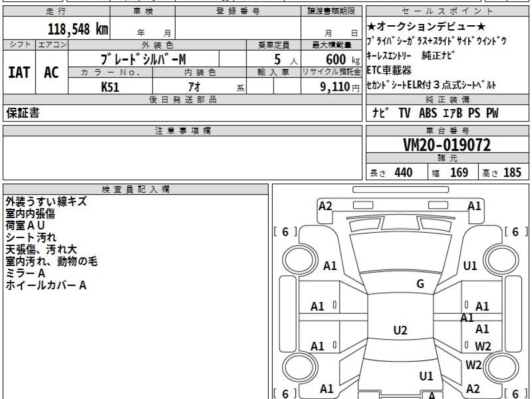Screen dimensions: 532x399
Task: Select the "セールスポイント" section title
Action: 448,12
